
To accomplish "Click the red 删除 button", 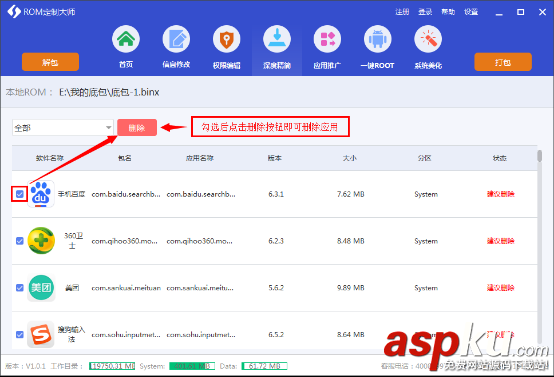I will [x=137, y=128].
